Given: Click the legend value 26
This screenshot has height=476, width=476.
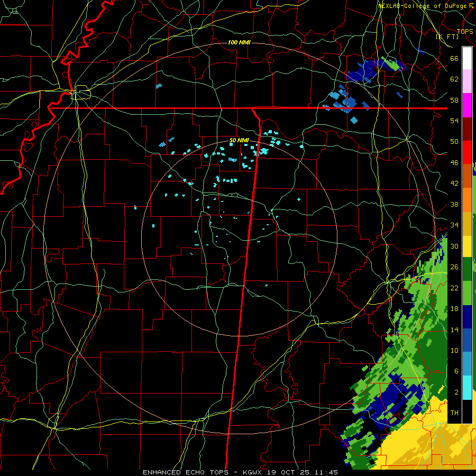Looking at the screenshot, I should 454,267.
